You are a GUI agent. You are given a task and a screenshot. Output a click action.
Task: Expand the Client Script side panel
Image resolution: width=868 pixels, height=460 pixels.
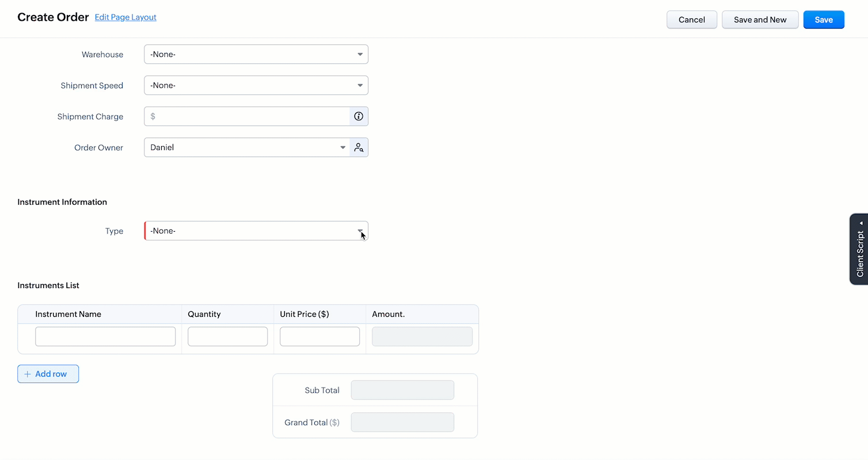859,249
